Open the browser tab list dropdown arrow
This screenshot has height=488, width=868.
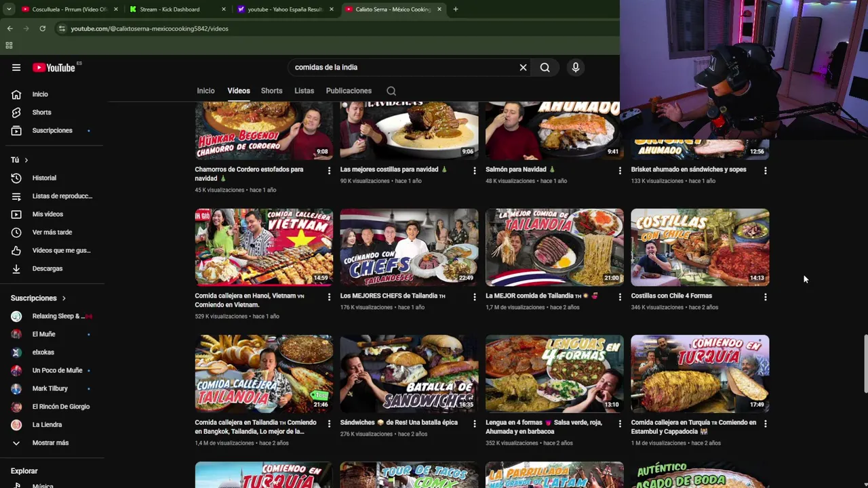tap(8, 9)
